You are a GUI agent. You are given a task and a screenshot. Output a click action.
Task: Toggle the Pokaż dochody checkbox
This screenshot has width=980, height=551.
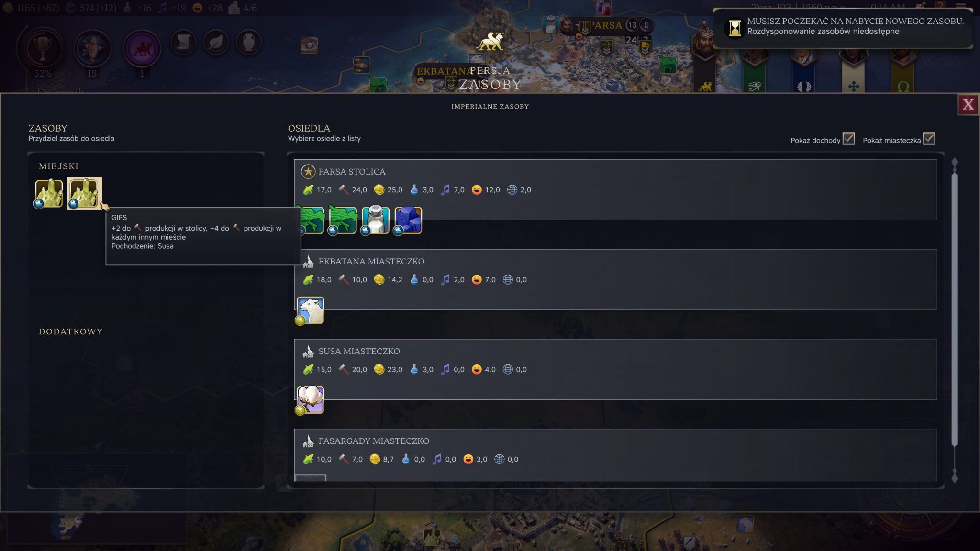(x=848, y=139)
